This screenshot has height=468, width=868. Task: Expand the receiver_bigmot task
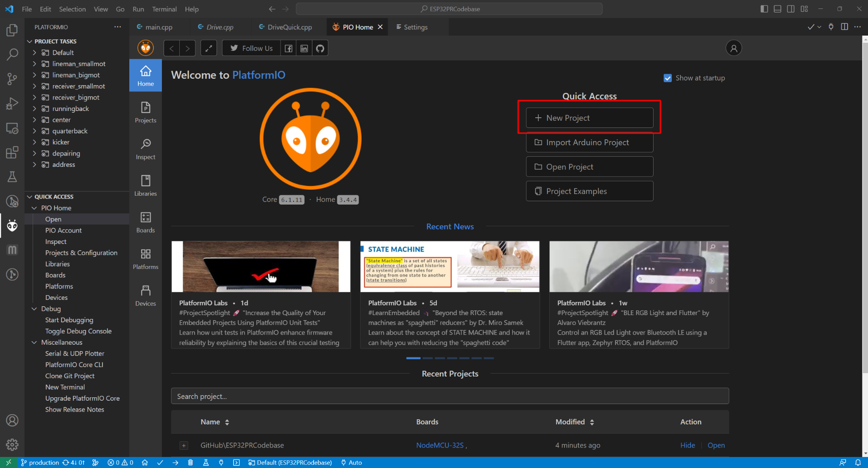tap(34, 97)
